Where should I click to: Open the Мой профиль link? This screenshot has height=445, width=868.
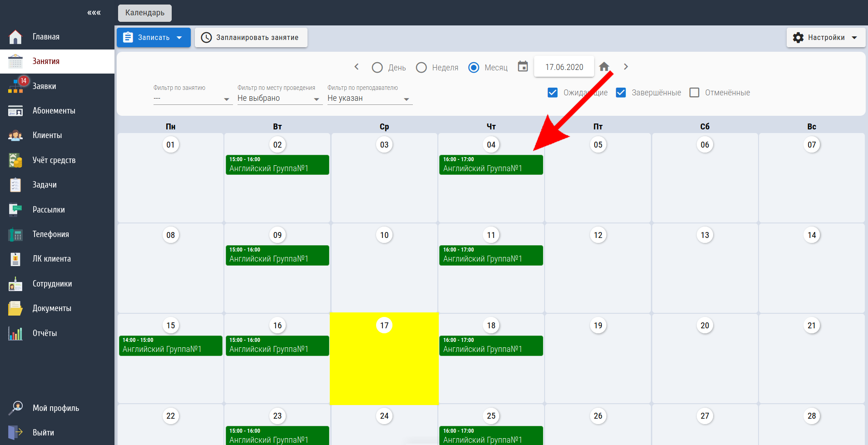pyautogui.click(x=56, y=408)
